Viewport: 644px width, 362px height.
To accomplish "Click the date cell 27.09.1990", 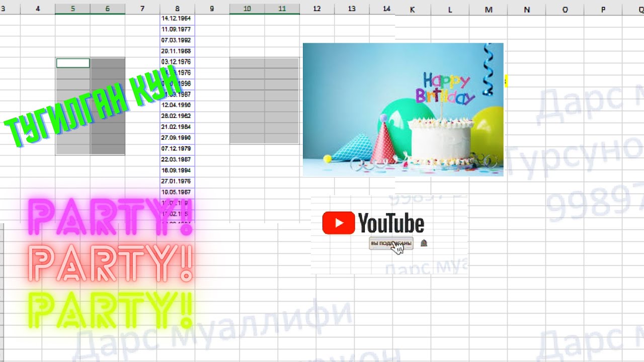I will [177, 138].
